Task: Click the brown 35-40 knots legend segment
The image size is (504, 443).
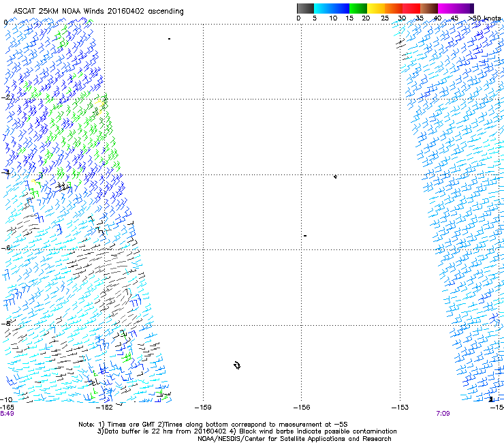Action: click(x=429, y=8)
